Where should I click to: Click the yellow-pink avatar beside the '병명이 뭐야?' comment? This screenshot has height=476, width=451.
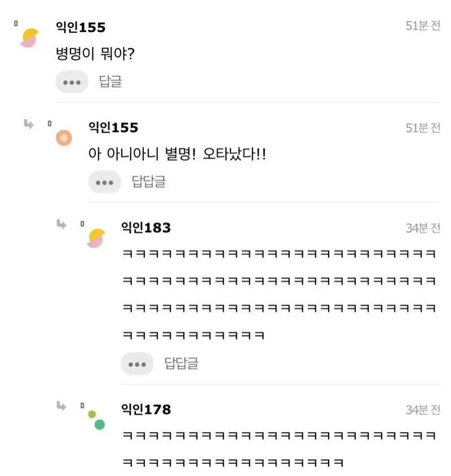tap(30, 37)
